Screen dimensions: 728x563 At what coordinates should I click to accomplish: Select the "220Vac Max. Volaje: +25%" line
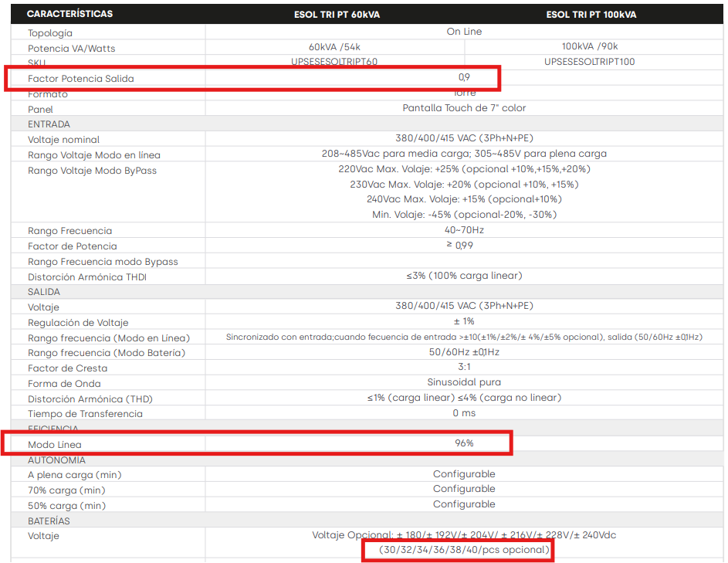tap(464, 169)
